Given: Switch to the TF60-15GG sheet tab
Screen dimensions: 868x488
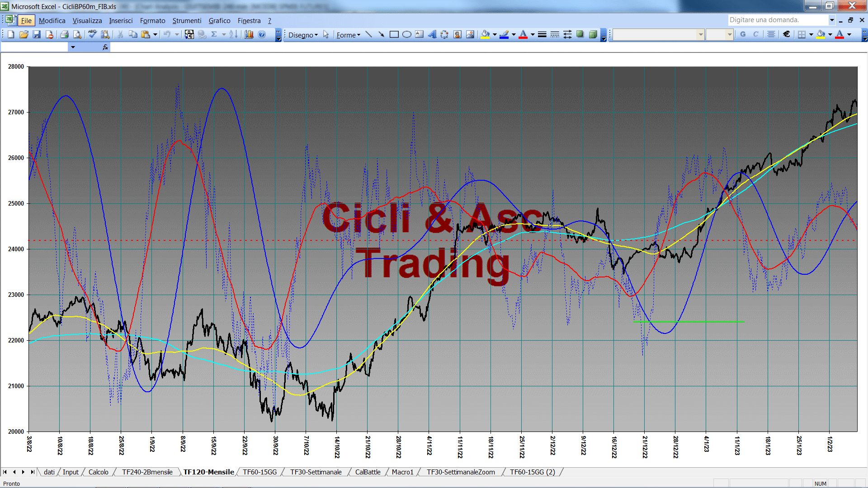Looking at the screenshot, I should 259,472.
